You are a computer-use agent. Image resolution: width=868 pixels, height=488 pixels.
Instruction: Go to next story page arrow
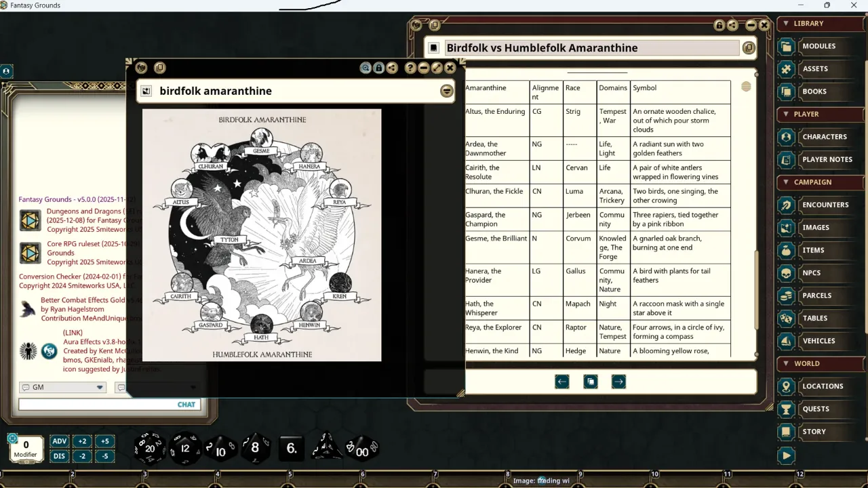click(x=618, y=382)
